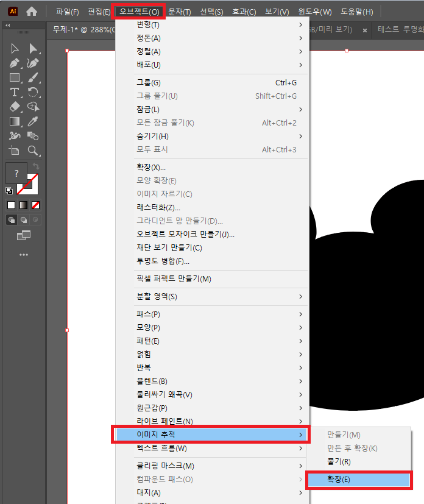Open the 편집(E) menu
The height and width of the screenshot is (504, 424).
click(99, 12)
